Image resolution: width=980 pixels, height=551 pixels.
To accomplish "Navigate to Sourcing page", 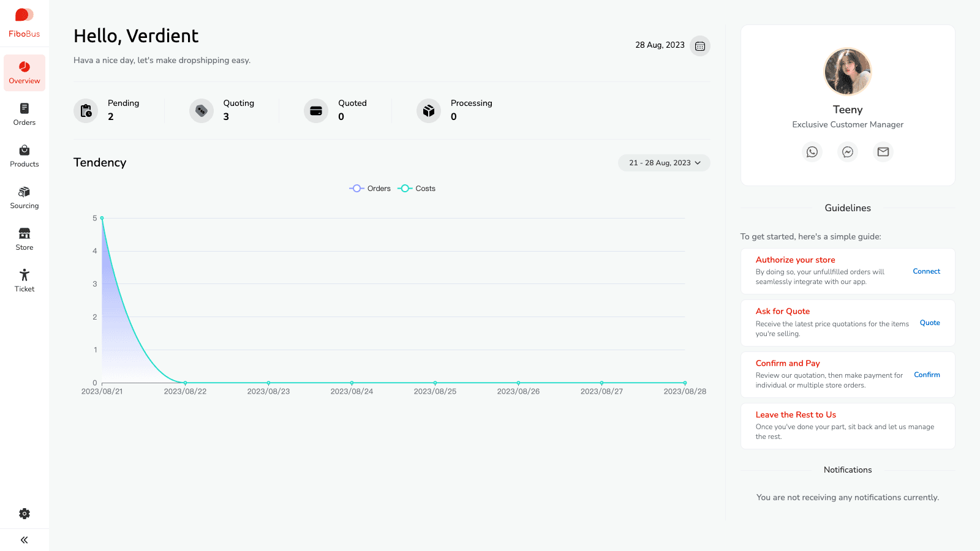I will click(24, 197).
